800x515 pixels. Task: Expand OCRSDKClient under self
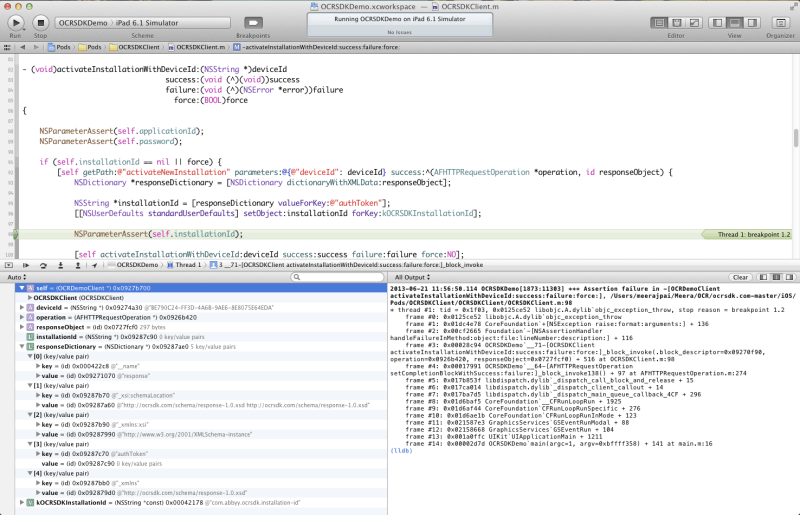pyautogui.click(x=30, y=298)
